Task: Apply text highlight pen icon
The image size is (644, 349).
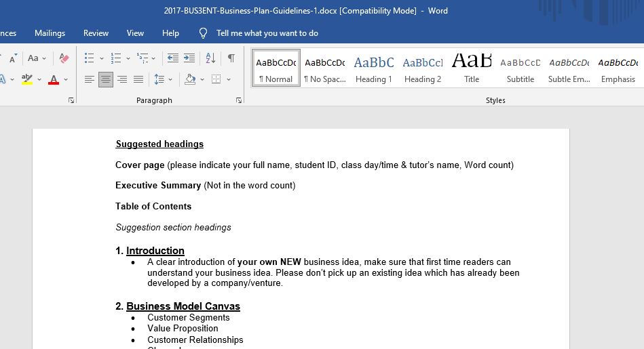Action: click(27, 79)
